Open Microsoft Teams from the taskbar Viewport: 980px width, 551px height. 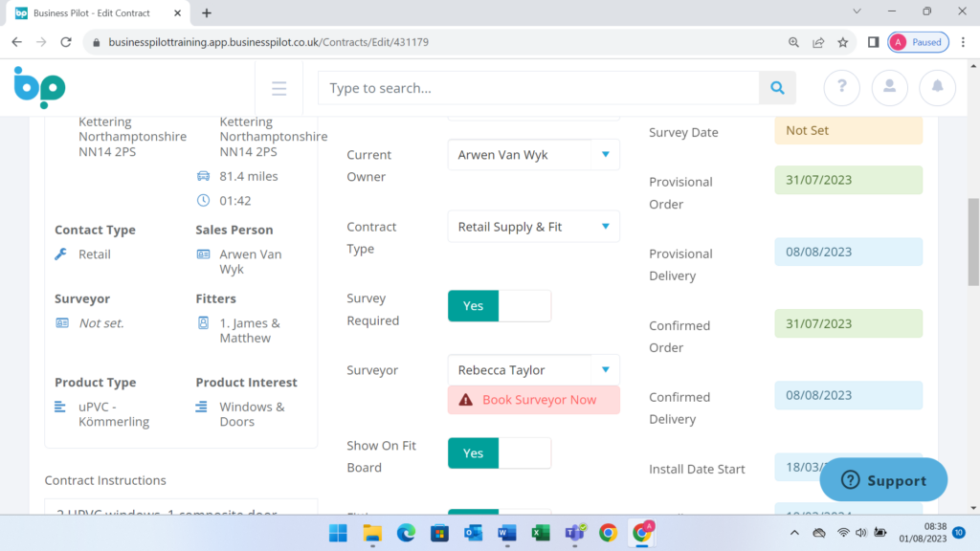574,533
